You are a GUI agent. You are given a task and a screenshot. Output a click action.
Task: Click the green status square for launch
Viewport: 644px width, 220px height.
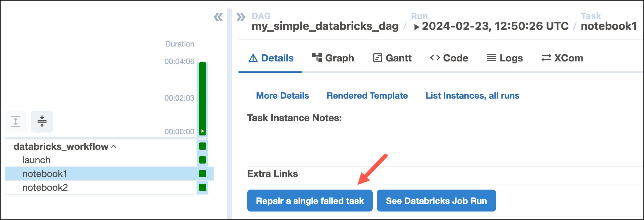coord(202,160)
